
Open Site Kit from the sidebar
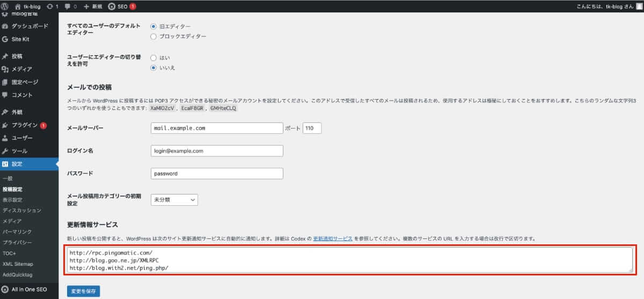20,39
